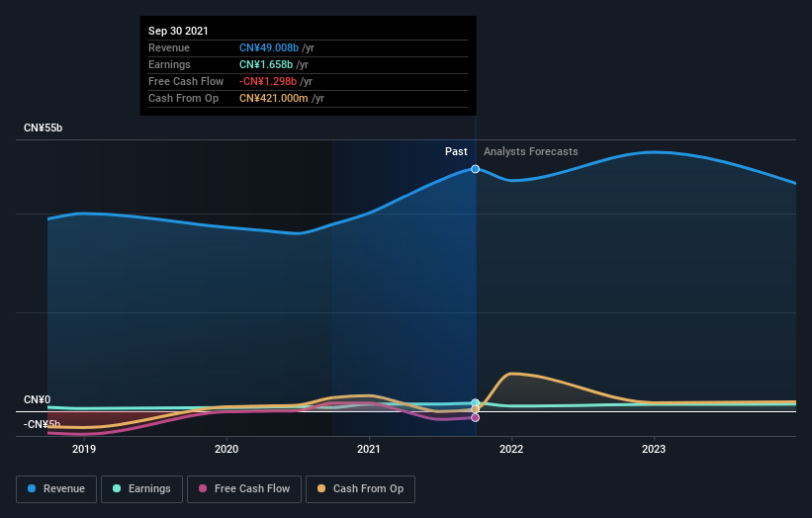Click the teal Earnings data point marker

pos(475,402)
